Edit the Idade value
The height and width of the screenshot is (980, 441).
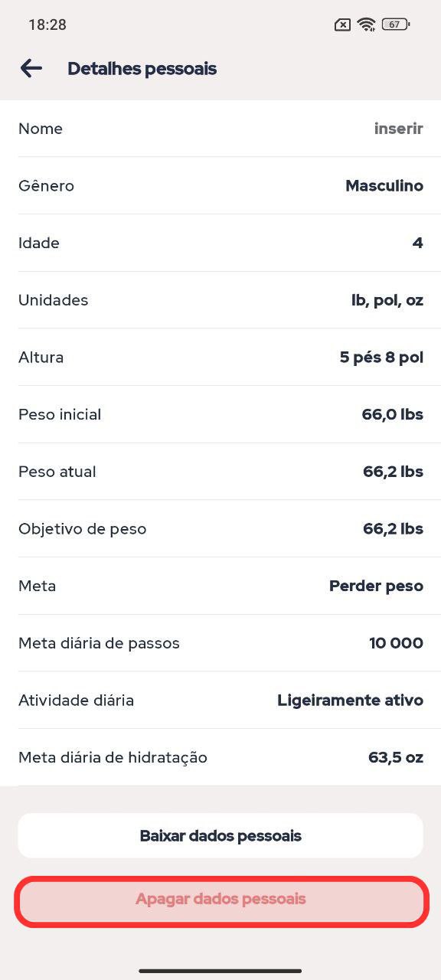[x=220, y=243]
